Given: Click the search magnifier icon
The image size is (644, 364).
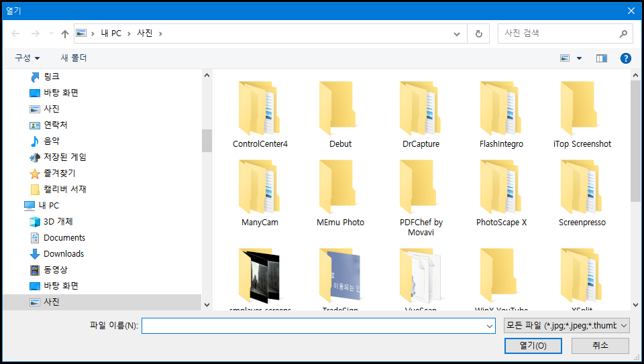Looking at the screenshot, I should coord(623,34).
